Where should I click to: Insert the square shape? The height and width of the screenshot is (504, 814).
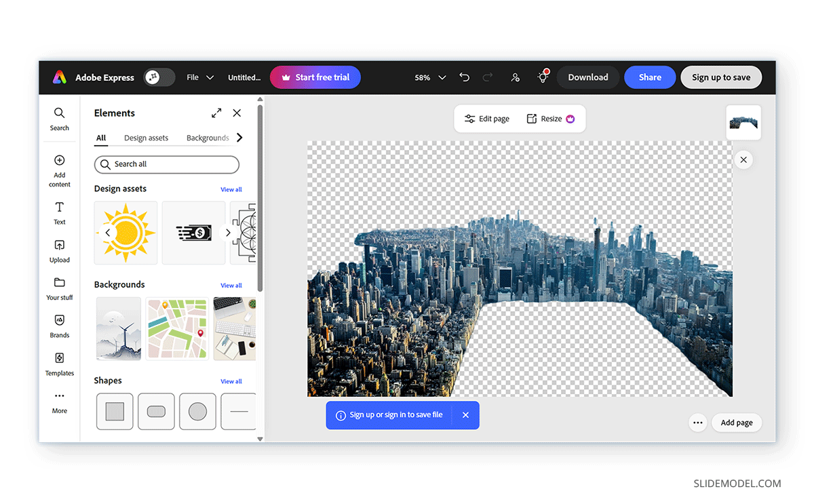(x=115, y=411)
